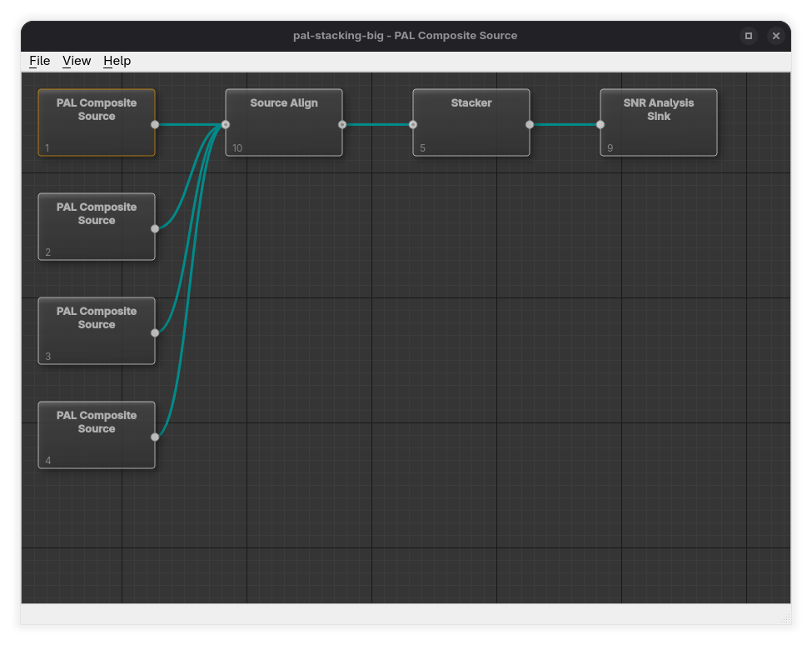Click the SNR Analysis Sink input port
812x645 pixels.
tap(600, 124)
